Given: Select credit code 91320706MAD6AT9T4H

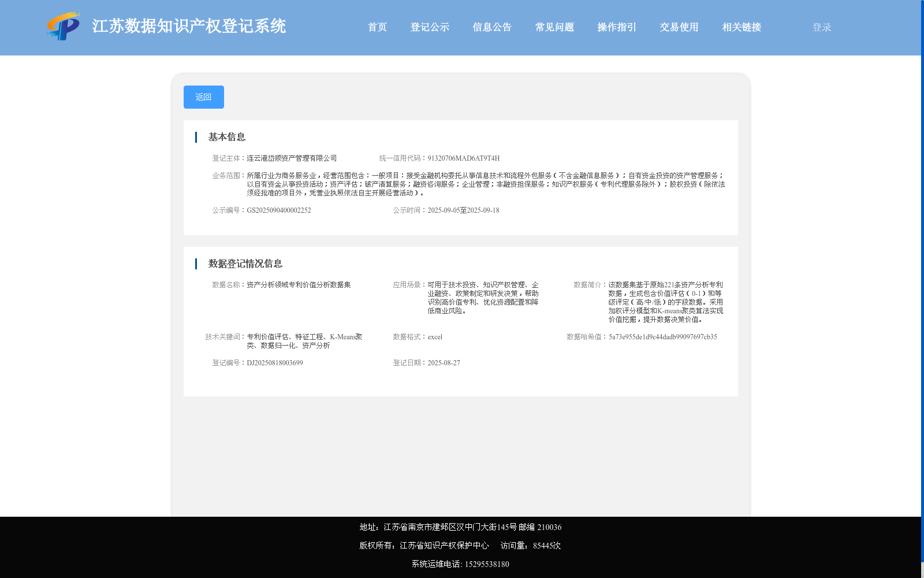Looking at the screenshot, I should pos(464,158).
